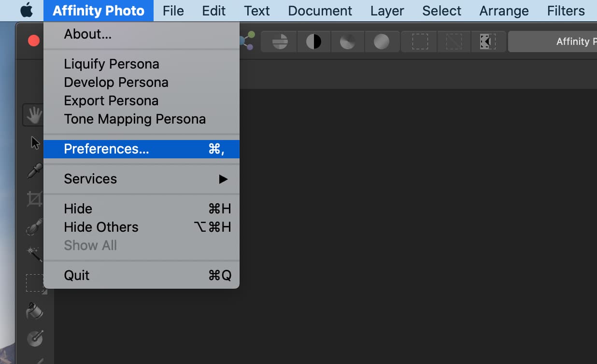Activate the rectangular Marquee selection tool
Screen dimensions: 597x364
coord(34,283)
